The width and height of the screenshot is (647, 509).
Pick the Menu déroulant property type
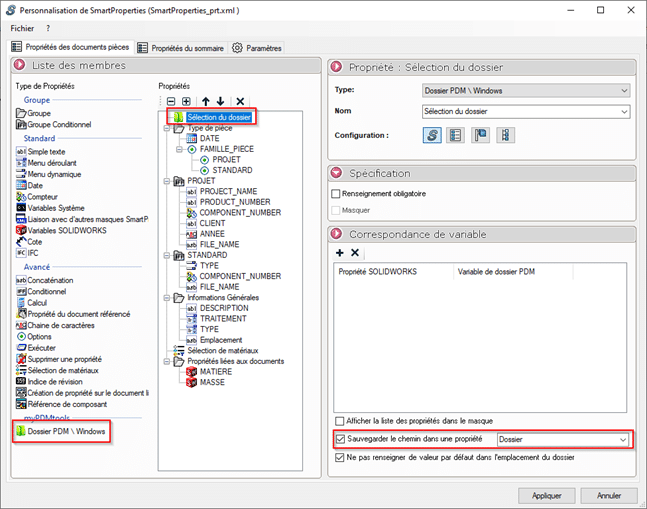point(46,163)
